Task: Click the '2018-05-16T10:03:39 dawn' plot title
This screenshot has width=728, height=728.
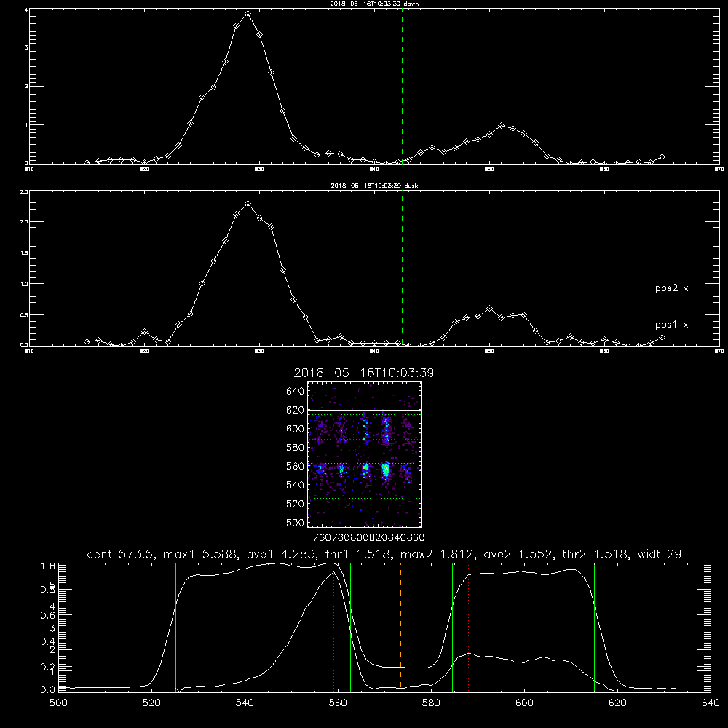Action: pyautogui.click(x=374, y=4)
